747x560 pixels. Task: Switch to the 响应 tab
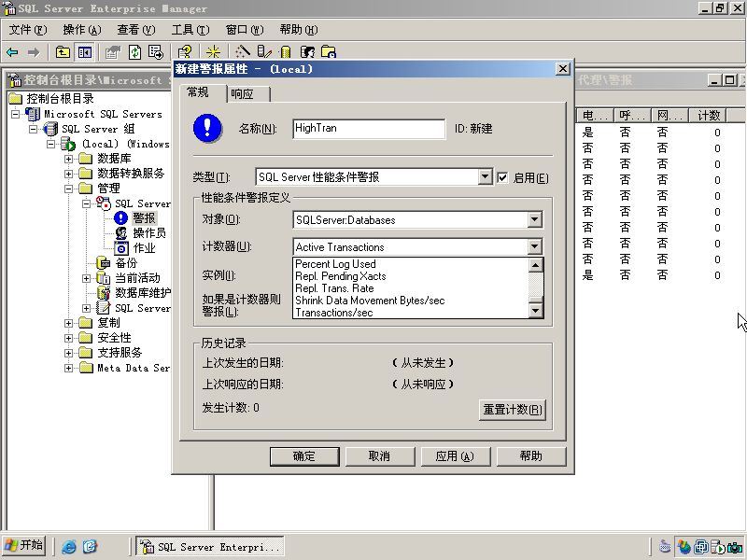click(x=247, y=94)
